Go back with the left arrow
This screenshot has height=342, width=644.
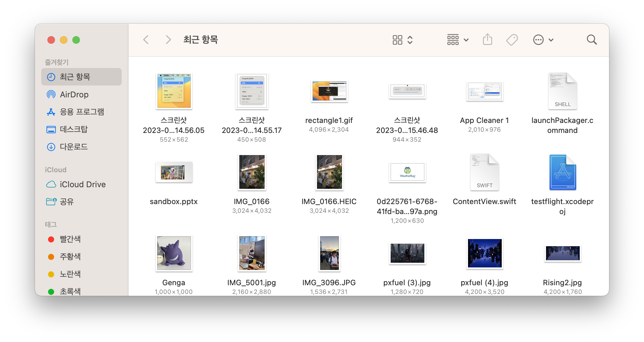(x=146, y=40)
